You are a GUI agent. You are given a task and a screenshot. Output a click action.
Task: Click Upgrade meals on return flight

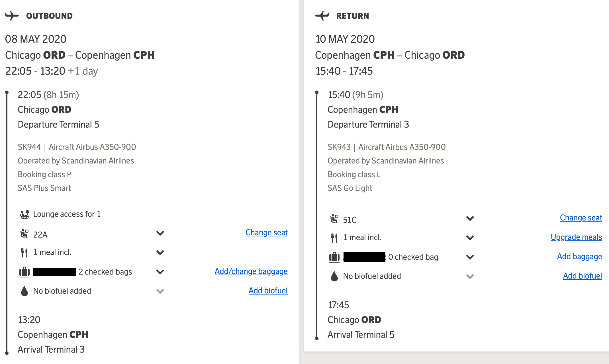[576, 237]
